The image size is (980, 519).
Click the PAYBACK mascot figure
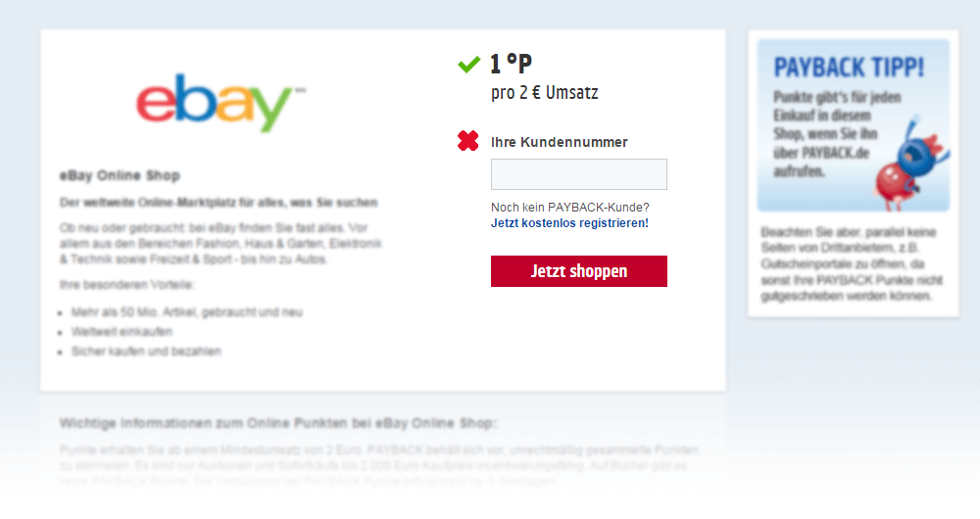pyautogui.click(x=911, y=162)
